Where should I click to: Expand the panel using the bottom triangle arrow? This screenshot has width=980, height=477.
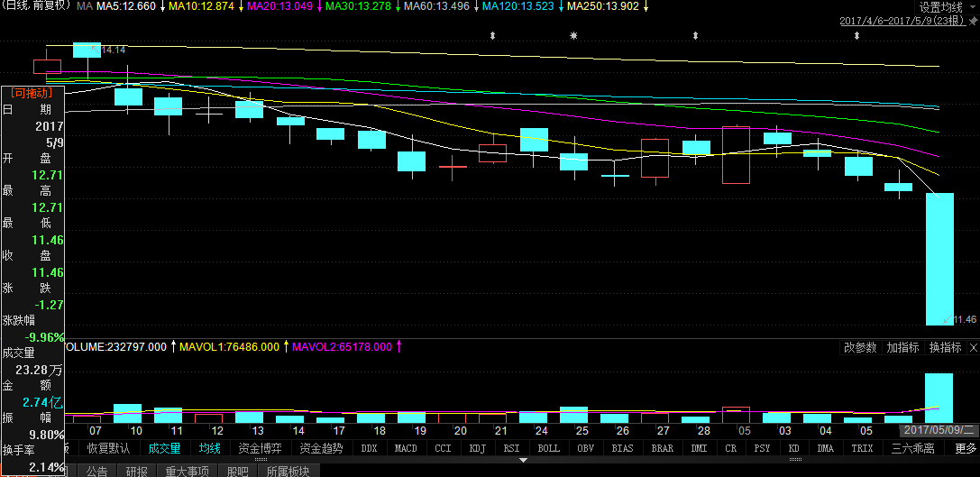point(525,460)
